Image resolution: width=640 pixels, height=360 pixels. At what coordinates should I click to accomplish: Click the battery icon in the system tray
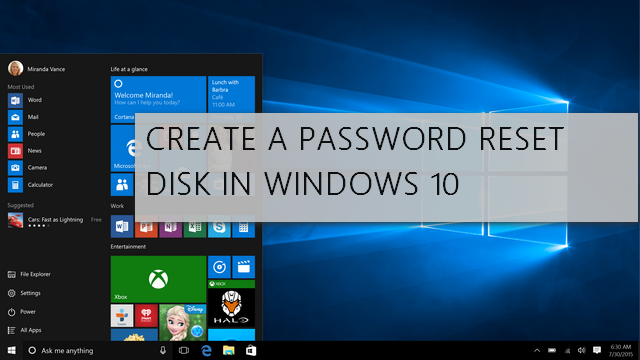[552, 351]
